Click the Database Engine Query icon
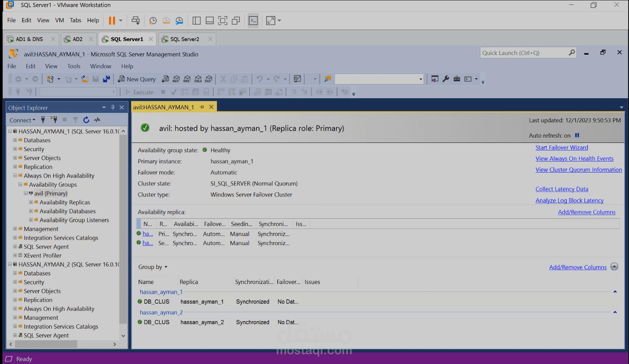This screenshot has height=364, width=629. [165, 79]
